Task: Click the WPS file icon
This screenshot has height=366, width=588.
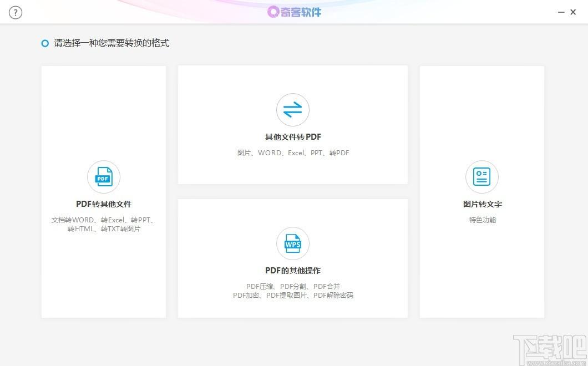Action: click(293, 243)
